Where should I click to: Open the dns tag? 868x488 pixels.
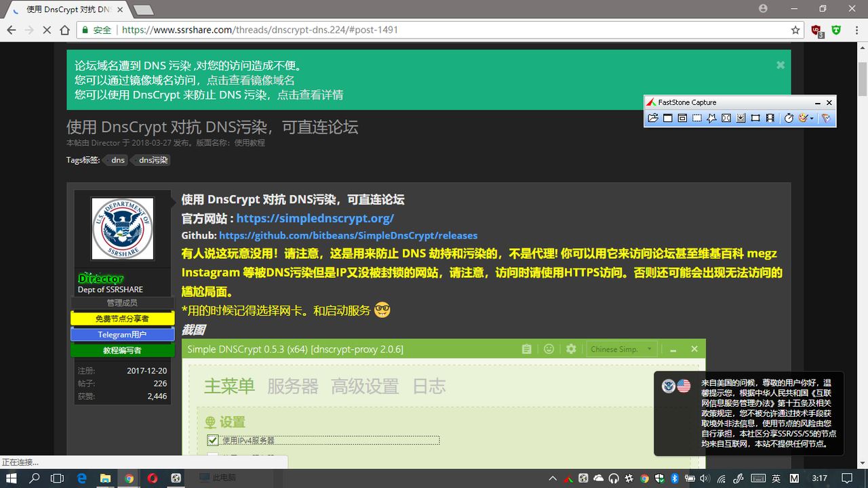click(x=118, y=160)
